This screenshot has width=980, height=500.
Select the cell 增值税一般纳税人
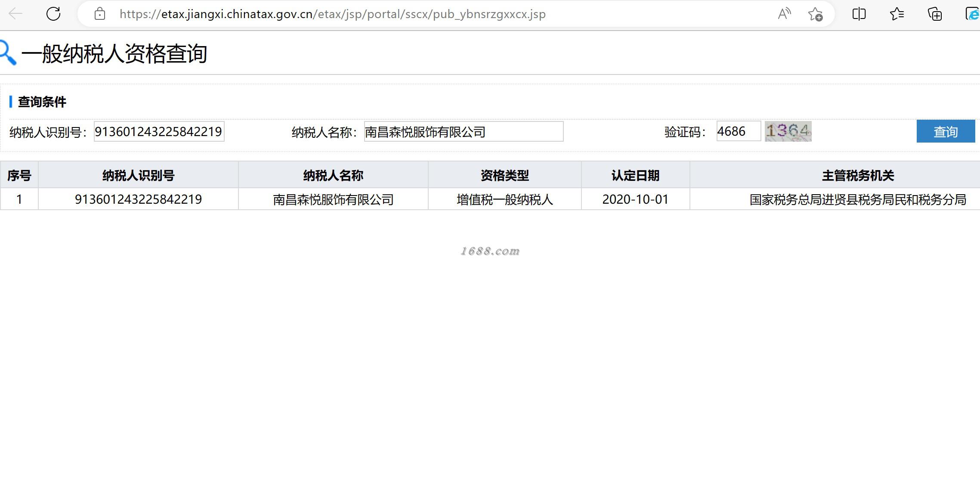[504, 199]
